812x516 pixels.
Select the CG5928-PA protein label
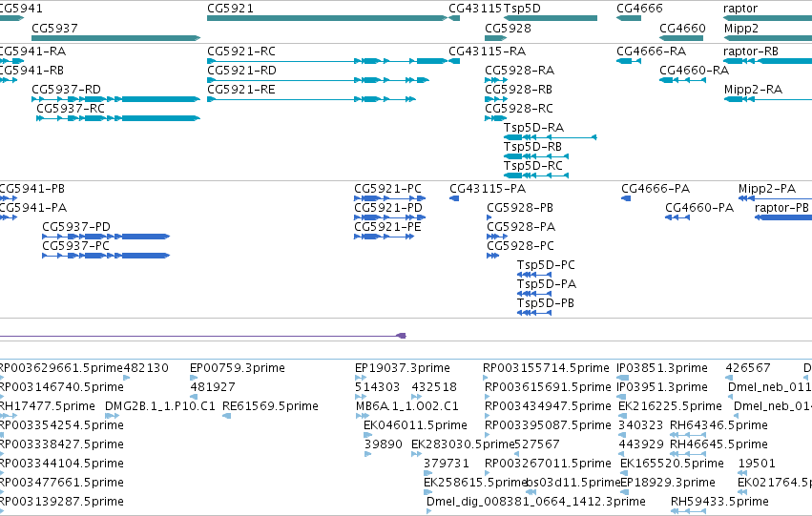point(521,227)
